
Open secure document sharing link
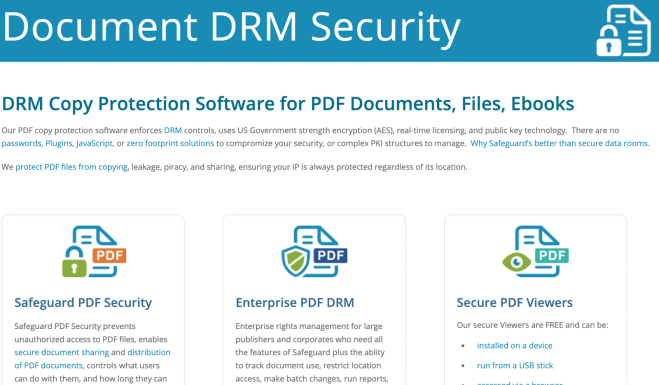point(61,352)
